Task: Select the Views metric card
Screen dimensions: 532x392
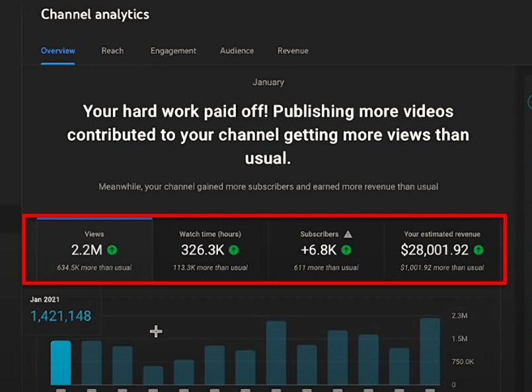Action: click(x=95, y=250)
